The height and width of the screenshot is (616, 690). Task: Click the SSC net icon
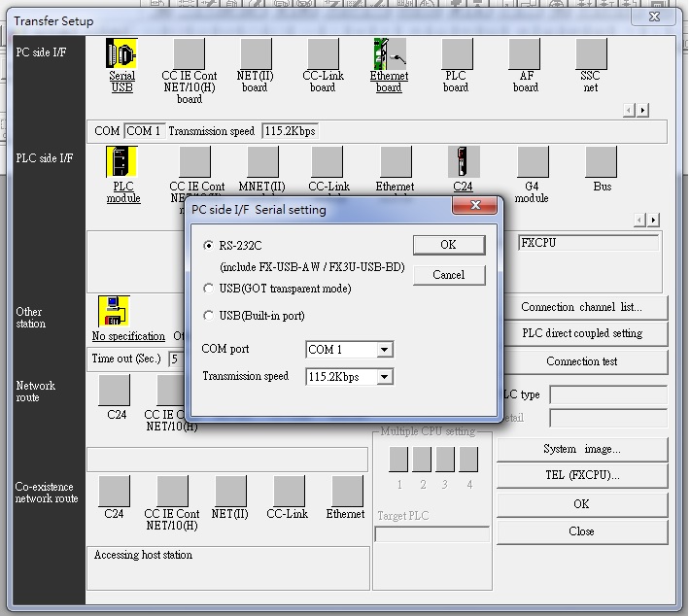pos(590,54)
